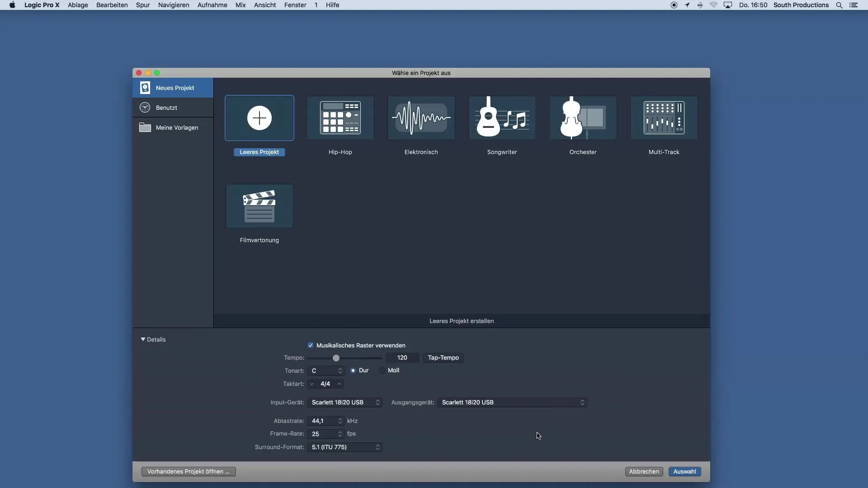The height and width of the screenshot is (488, 868).
Task: Open Notification Center list icon
Action: coord(854,5)
